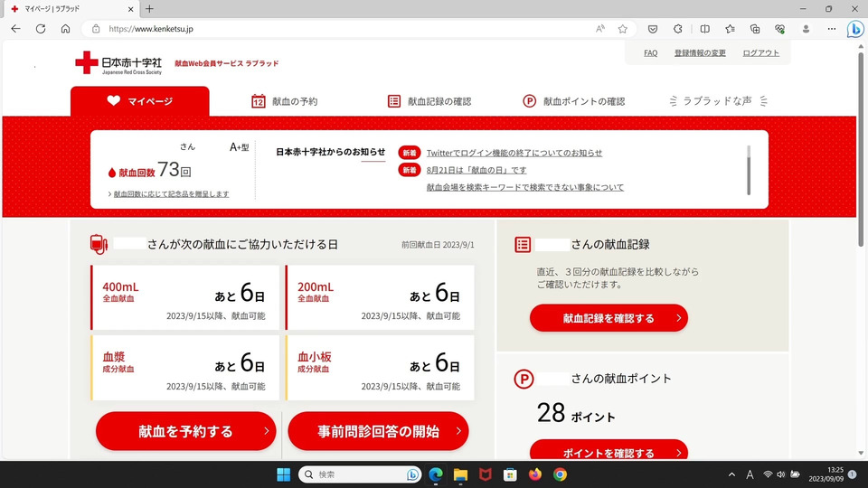The image size is (868, 488).
Task: Click the ログアウト link
Action: 760,53
